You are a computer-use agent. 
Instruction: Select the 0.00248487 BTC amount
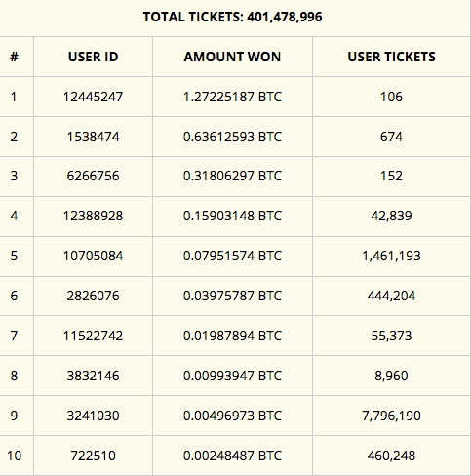pyautogui.click(x=232, y=456)
